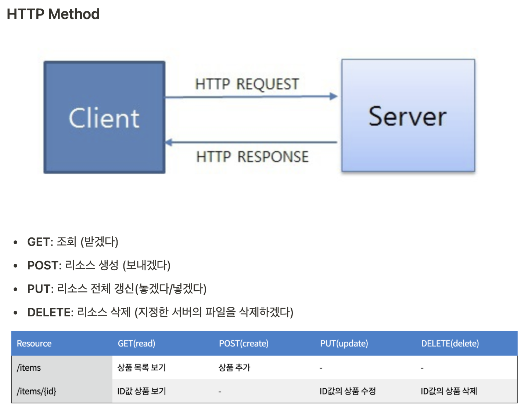
Task: Select the PUT(update) column header
Action: click(344, 344)
